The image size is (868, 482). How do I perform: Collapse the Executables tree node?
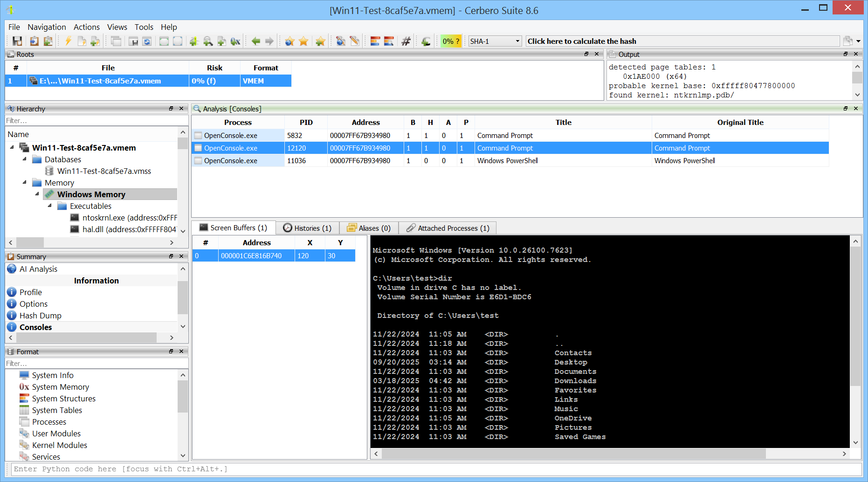pos(50,206)
